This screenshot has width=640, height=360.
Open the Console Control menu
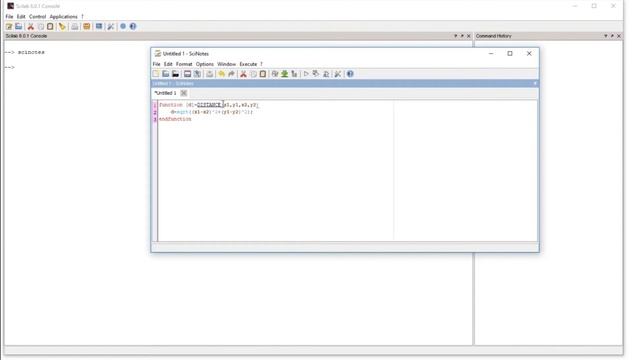click(37, 17)
